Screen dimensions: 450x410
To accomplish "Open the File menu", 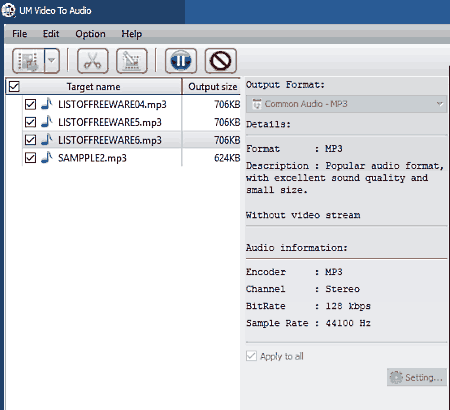I will [20, 34].
